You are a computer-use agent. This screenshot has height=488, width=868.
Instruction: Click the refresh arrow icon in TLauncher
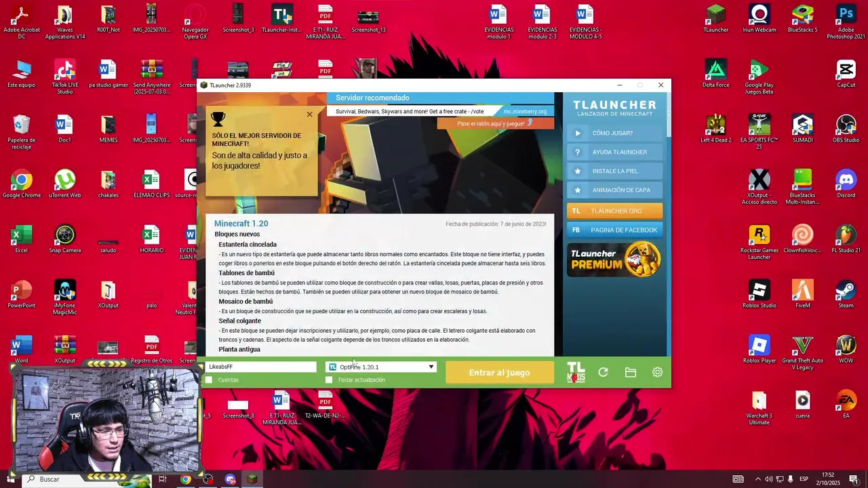pyautogui.click(x=603, y=372)
